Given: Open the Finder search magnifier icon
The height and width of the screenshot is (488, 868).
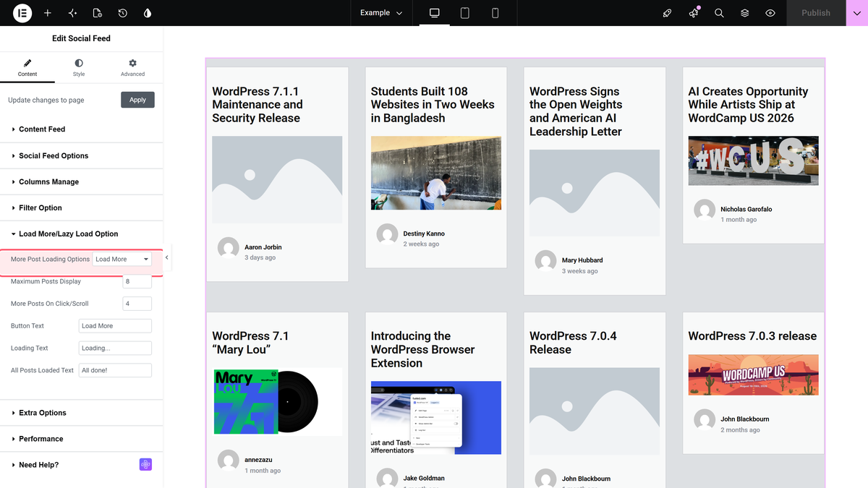Looking at the screenshot, I should click(719, 13).
